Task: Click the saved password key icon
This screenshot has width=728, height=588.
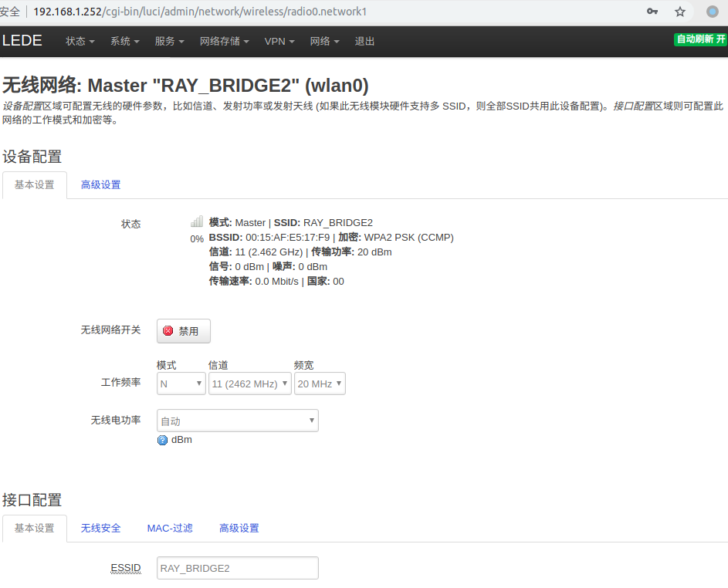Action: [x=652, y=12]
